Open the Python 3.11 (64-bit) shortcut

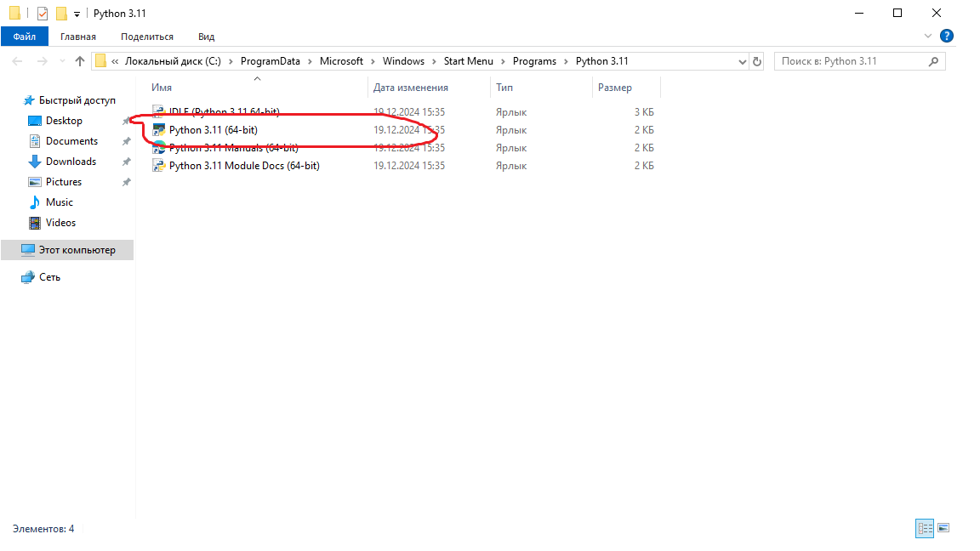[213, 130]
